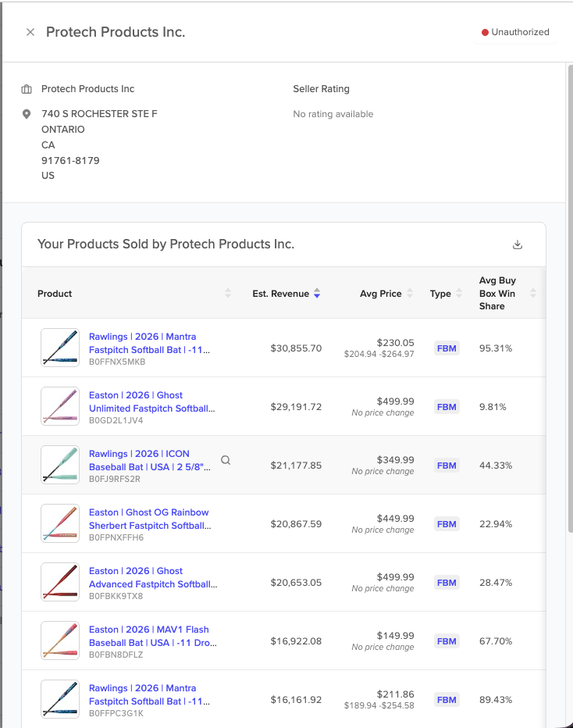The width and height of the screenshot is (573, 728).
Task: Click FBM tag in $20,653.05 row
Action: [447, 582]
